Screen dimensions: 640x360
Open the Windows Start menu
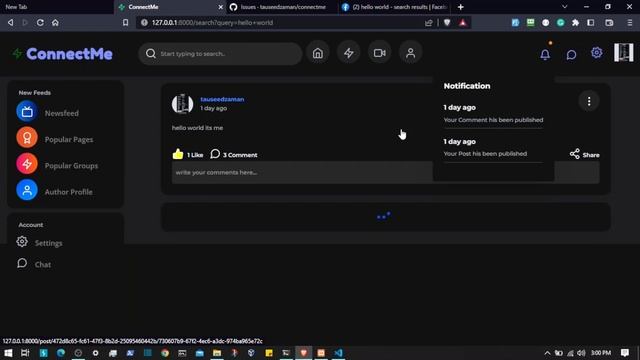8,353
